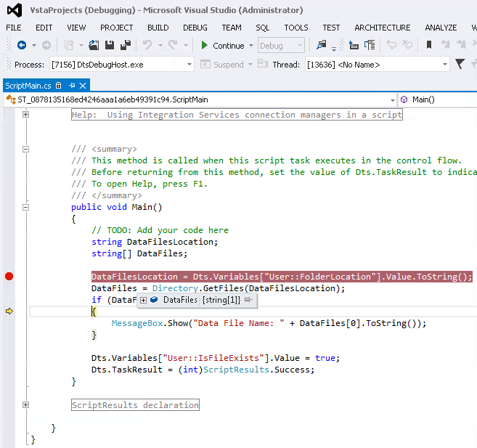Click the Navigate Backward arrow icon
Viewport: 477px width, 448px height.
point(21,45)
